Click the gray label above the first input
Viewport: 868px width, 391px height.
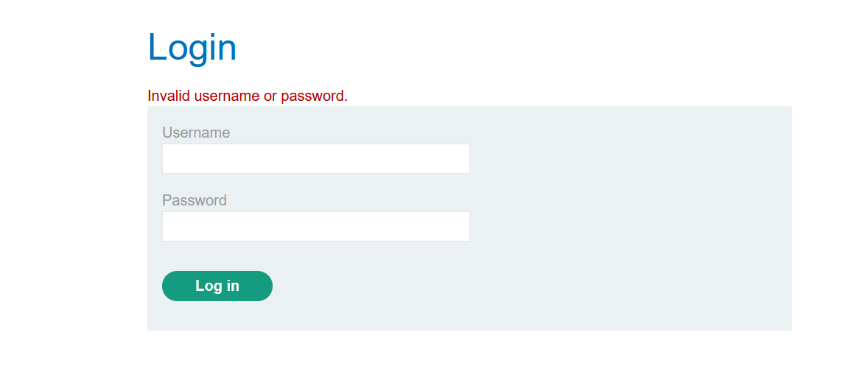196,133
